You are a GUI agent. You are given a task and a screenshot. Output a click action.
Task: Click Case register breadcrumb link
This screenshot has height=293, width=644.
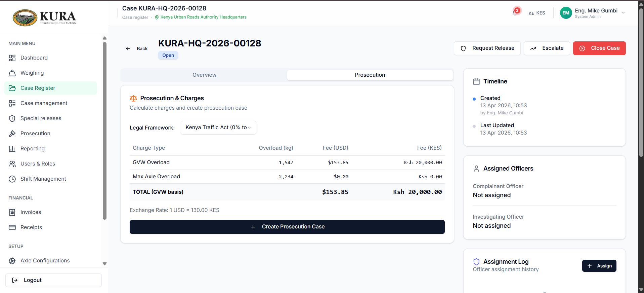pyautogui.click(x=135, y=17)
